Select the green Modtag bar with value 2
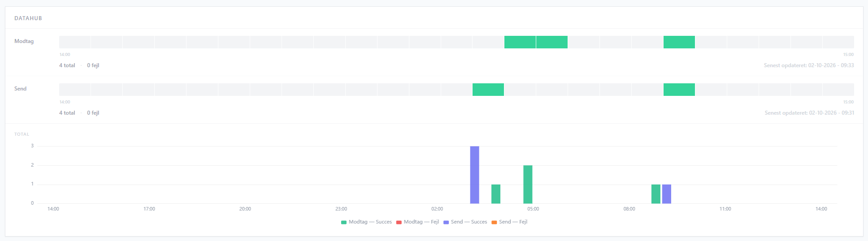Screen dimensions: 868x241 pyautogui.click(x=528, y=185)
